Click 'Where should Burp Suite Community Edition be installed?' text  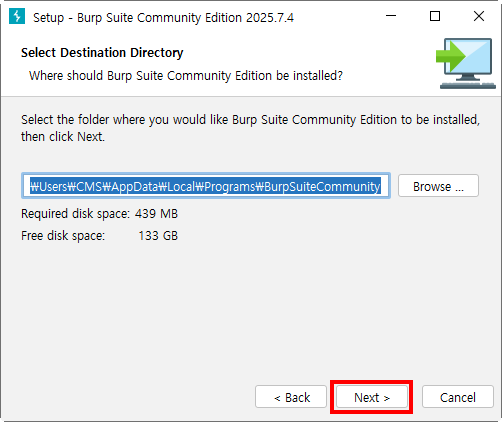186,76
